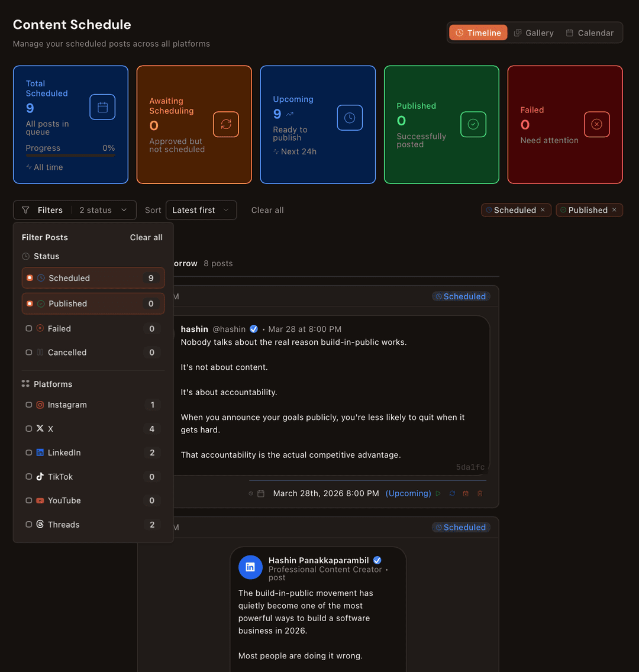Click the trash delete icon under the post

click(x=480, y=493)
